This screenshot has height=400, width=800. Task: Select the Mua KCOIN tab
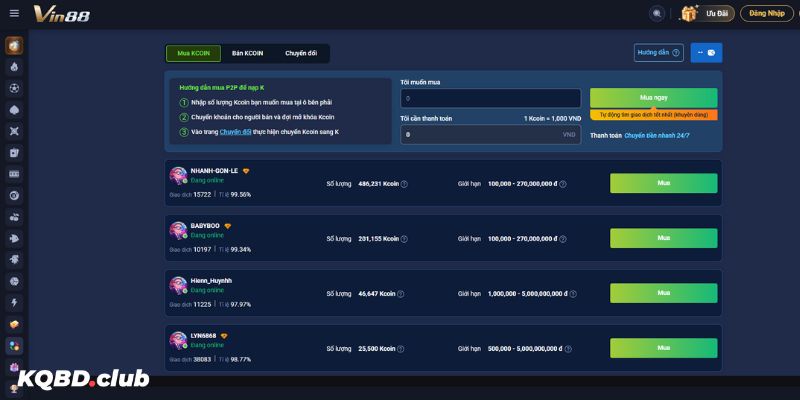[192, 53]
